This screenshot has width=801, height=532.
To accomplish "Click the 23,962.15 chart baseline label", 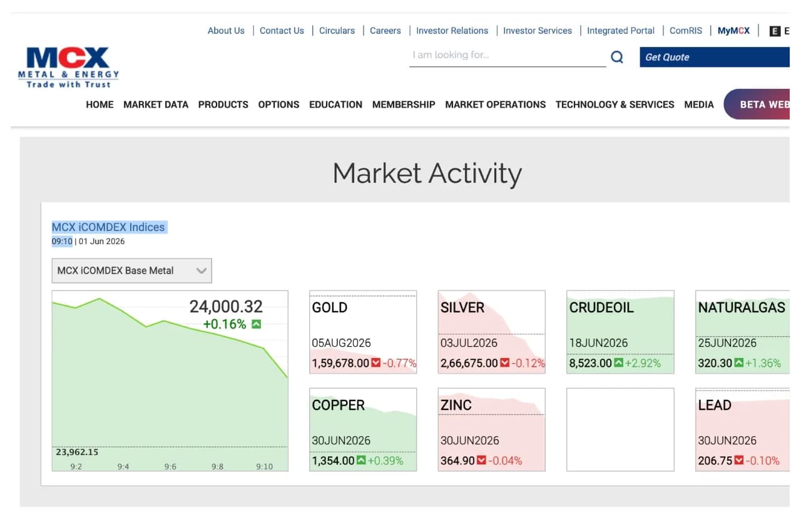I will click(77, 452).
